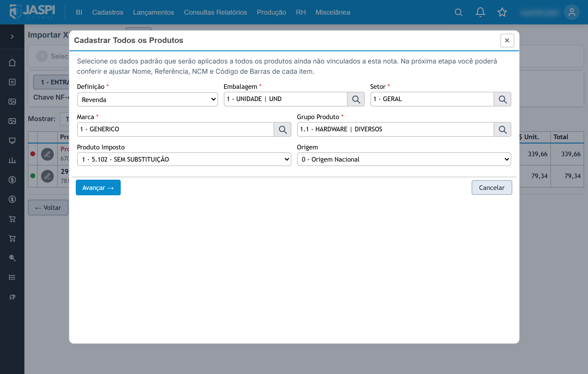Click Embalagem field with UNIDADE | UND
Viewport: 588px width, 374px height.
(x=285, y=99)
